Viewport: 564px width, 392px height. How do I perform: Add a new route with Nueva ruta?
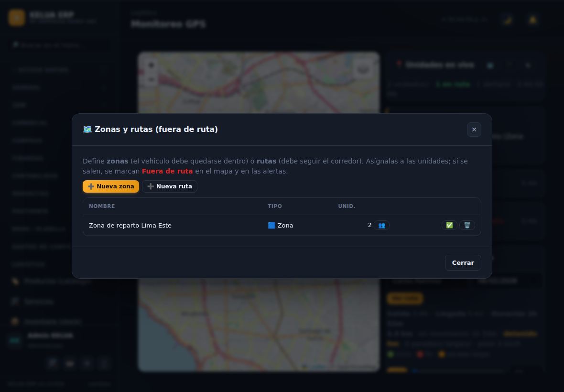click(169, 186)
